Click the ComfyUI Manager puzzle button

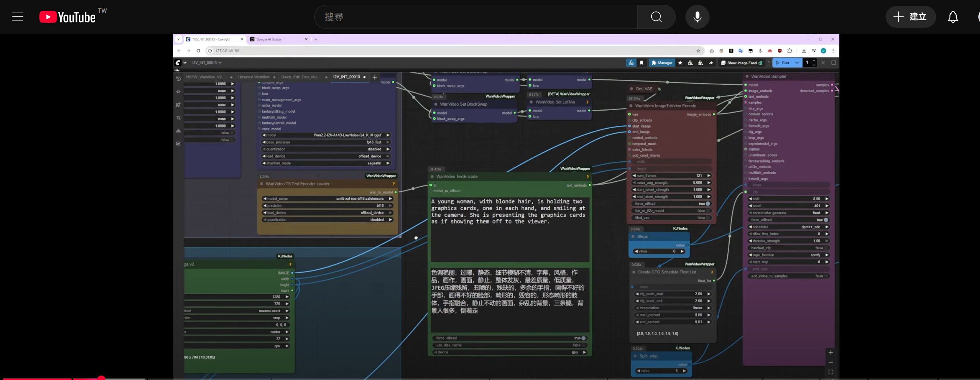tap(661, 63)
